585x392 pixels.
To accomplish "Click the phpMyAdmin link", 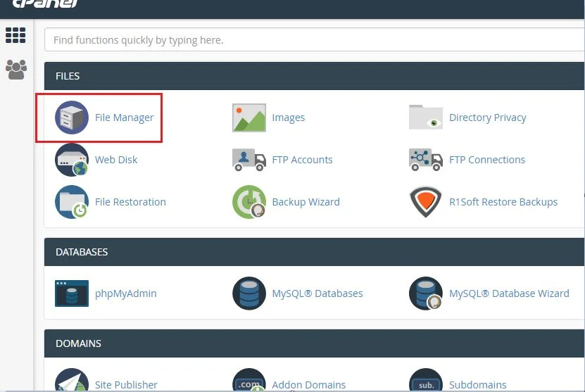I will click(x=126, y=293).
